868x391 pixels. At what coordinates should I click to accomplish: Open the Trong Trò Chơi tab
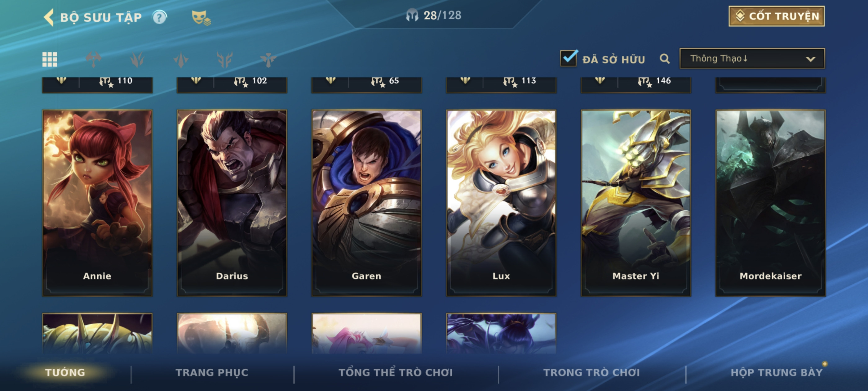click(591, 372)
